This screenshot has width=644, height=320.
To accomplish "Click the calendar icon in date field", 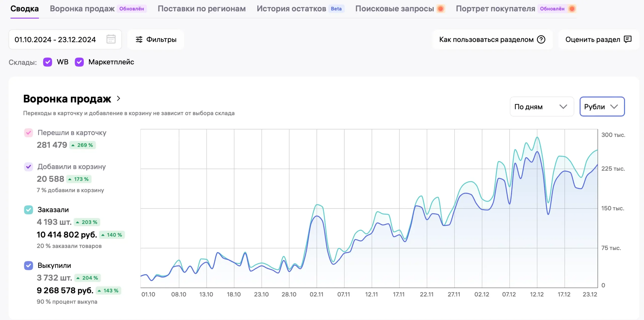I will point(111,39).
